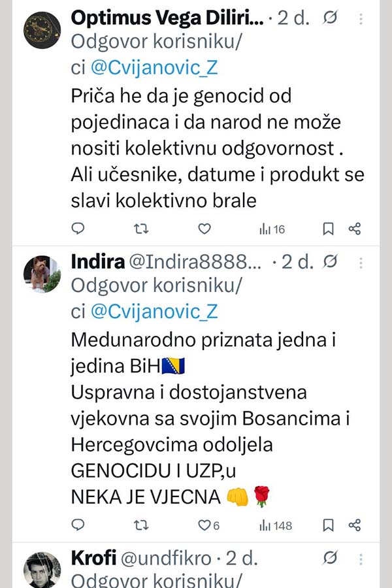Open more options on Krofi's tweet

click(x=361, y=559)
